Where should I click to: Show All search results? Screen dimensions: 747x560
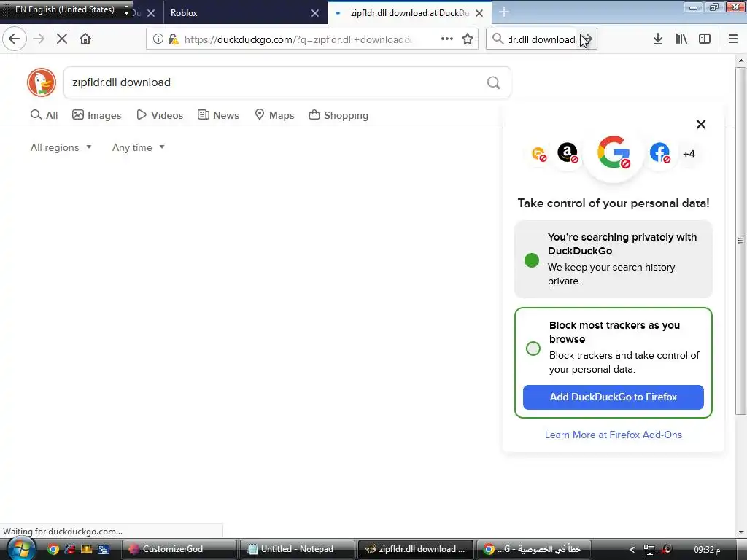click(x=44, y=115)
